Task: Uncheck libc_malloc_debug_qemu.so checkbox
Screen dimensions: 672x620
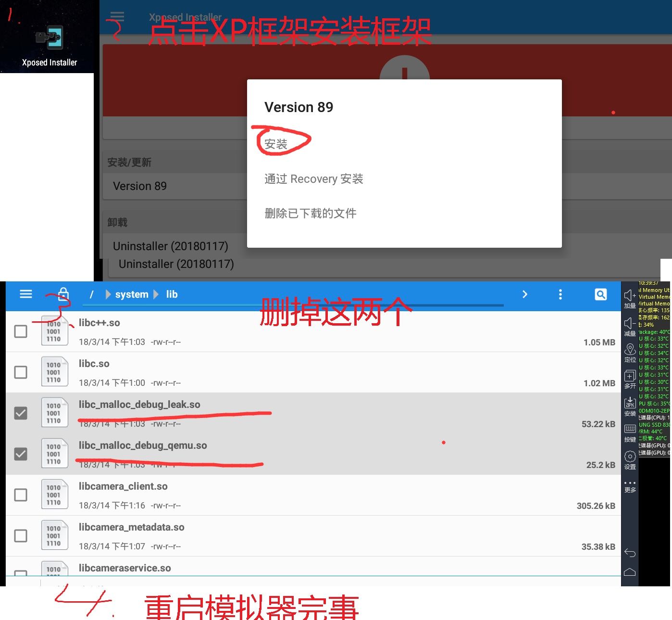Action: [x=21, y=454]
